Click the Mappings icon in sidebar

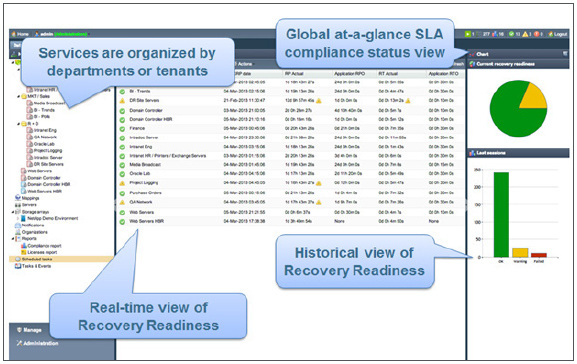17,198
